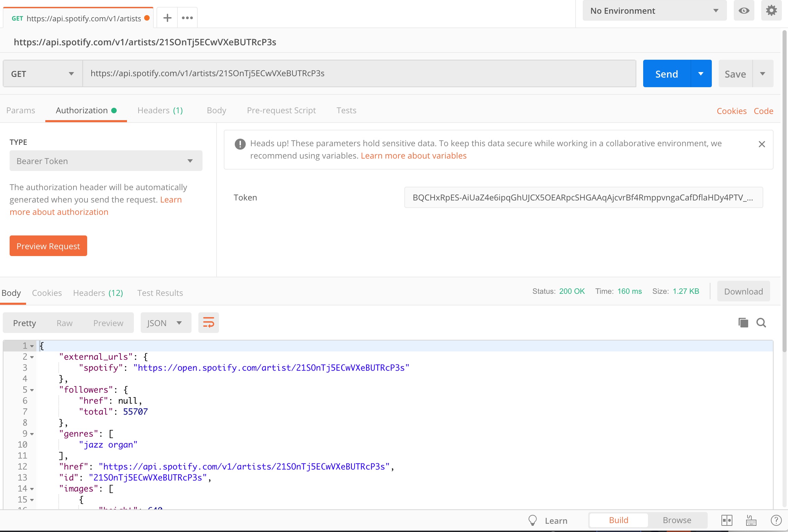The height and width of the screenshot is (532, 788).
Task: Click the "jazz organ" genre value
Action: (108, 445)
